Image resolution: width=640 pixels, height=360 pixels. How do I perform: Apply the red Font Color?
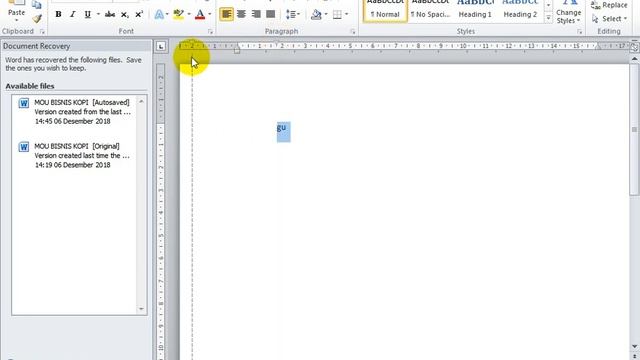tap(200, 15)
